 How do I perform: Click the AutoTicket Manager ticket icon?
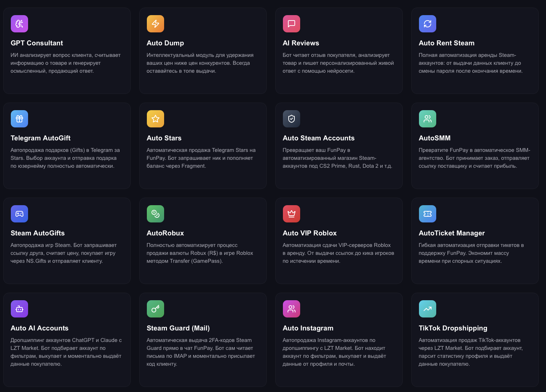(x=428, y=214)
